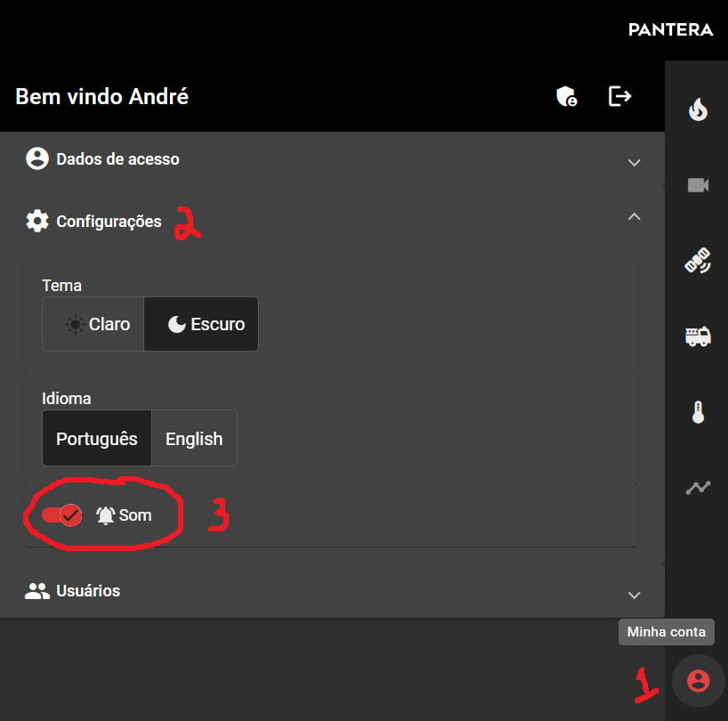This screenshot has width=728, height=721.
Task: Click the Dados de acesso heading
Action: 118,159
